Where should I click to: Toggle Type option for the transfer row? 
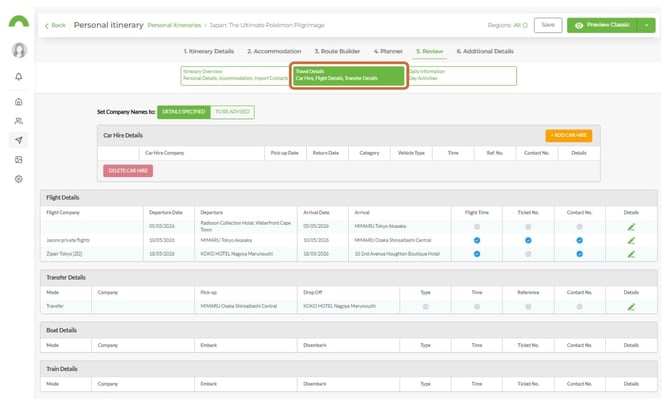click(x=426, y=307)
